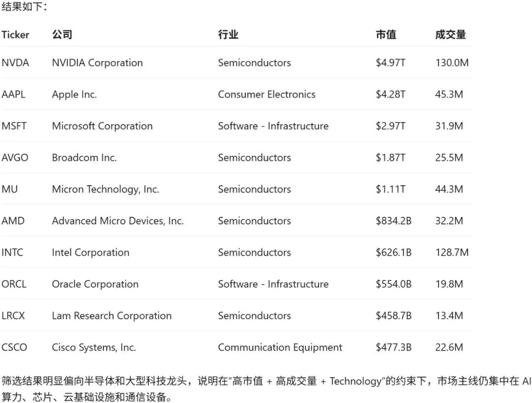Click Cisco Systems, Inc. company cell
Image resolution: width=532 pixels, height=403 pixels.
click(x=94, y=347)
